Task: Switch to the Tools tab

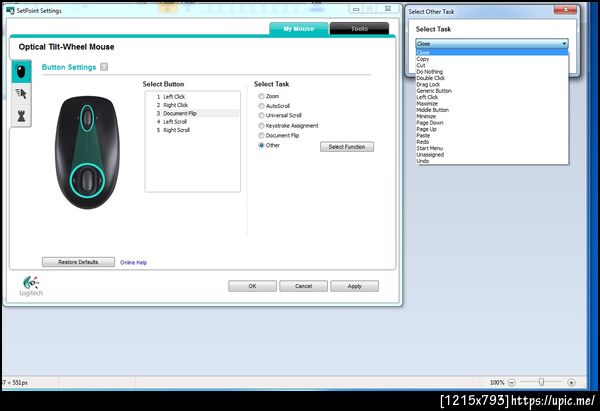Action: pos(359,28)
